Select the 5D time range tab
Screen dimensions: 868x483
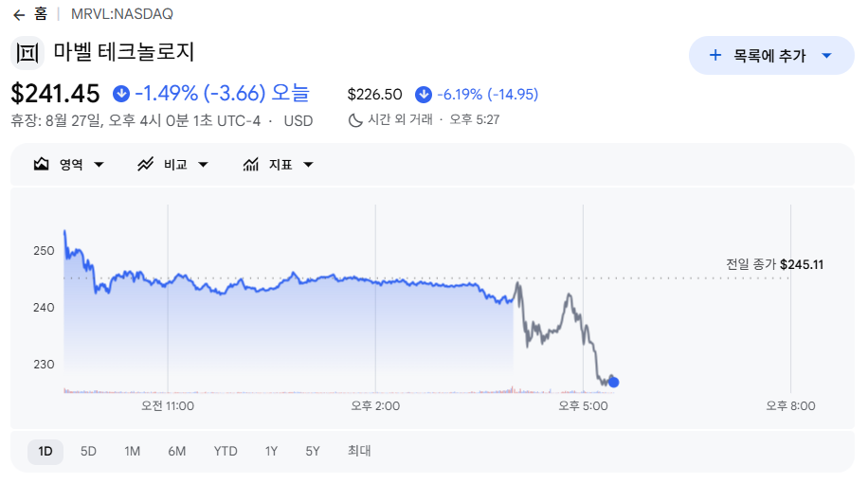(88, 452)
